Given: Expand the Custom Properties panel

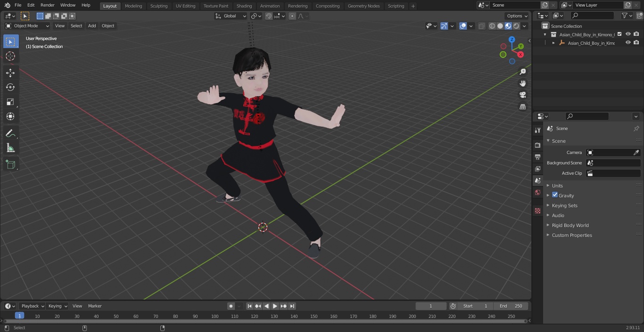Looking at the screenshot, I should tap(572, 235).
